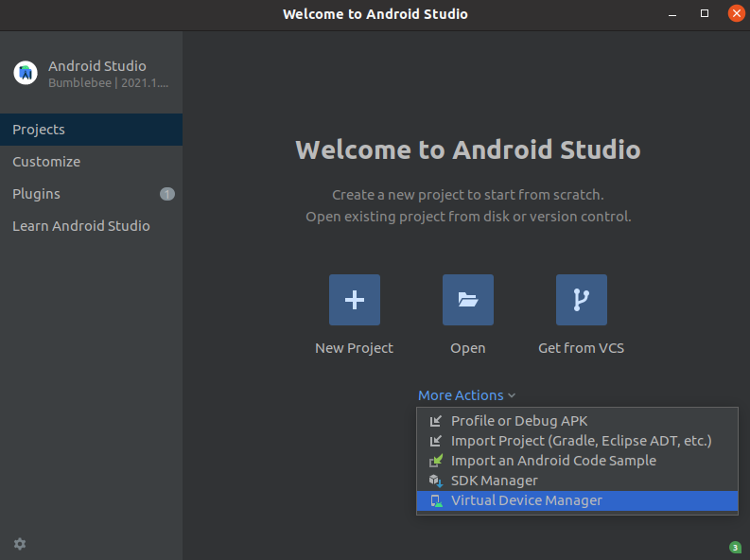
Task: Choose Profile or Debug APK menu entry
Action: [577, 421]
